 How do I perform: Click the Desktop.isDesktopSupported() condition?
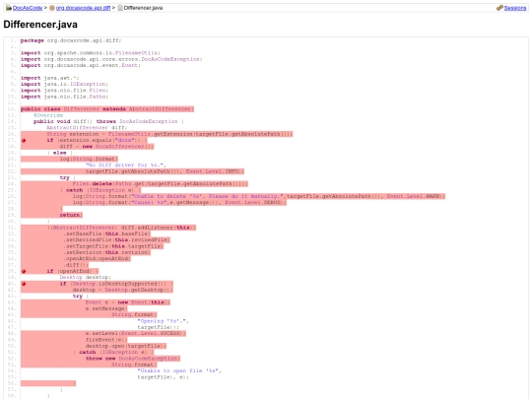(x=119, y=284)
